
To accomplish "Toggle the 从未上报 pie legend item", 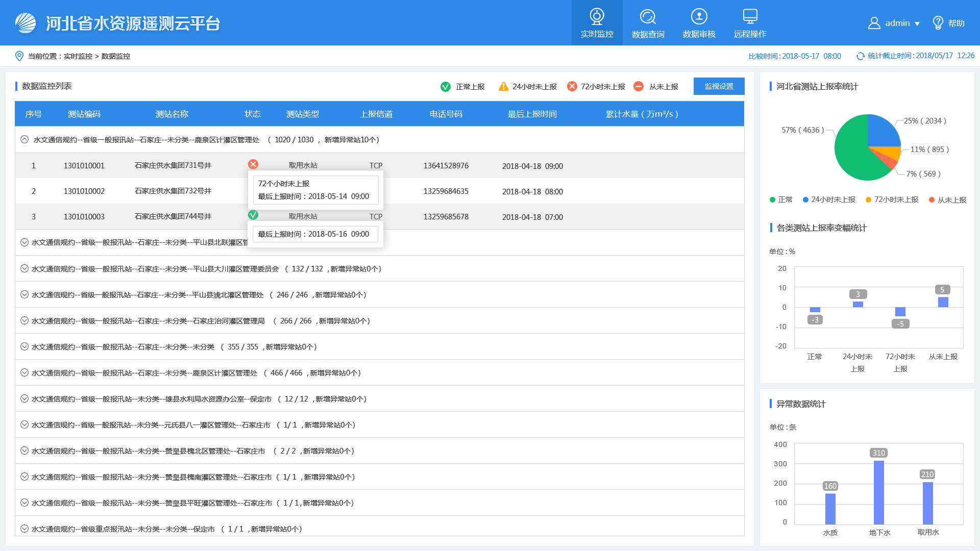I will pos(948,199).
